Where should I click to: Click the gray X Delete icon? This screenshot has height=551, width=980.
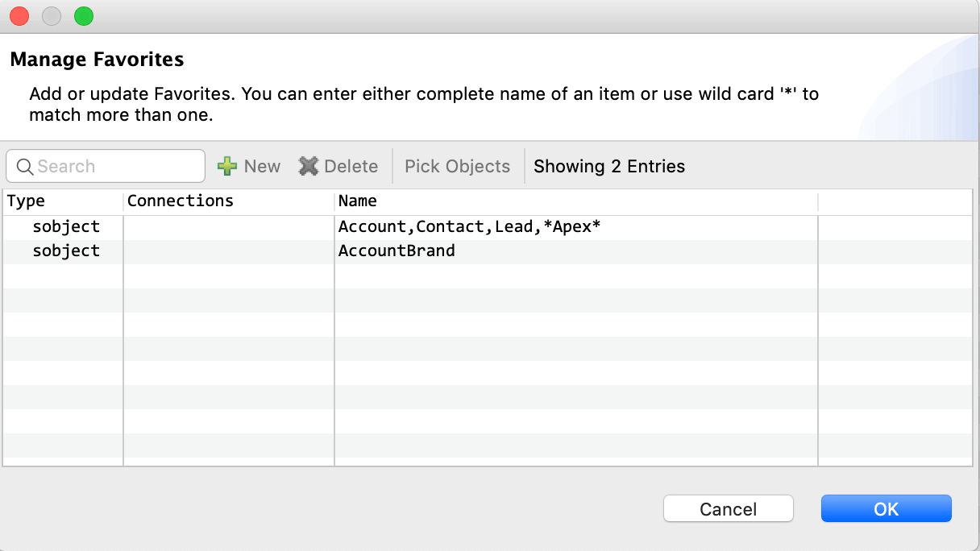(x=308, y=166)
